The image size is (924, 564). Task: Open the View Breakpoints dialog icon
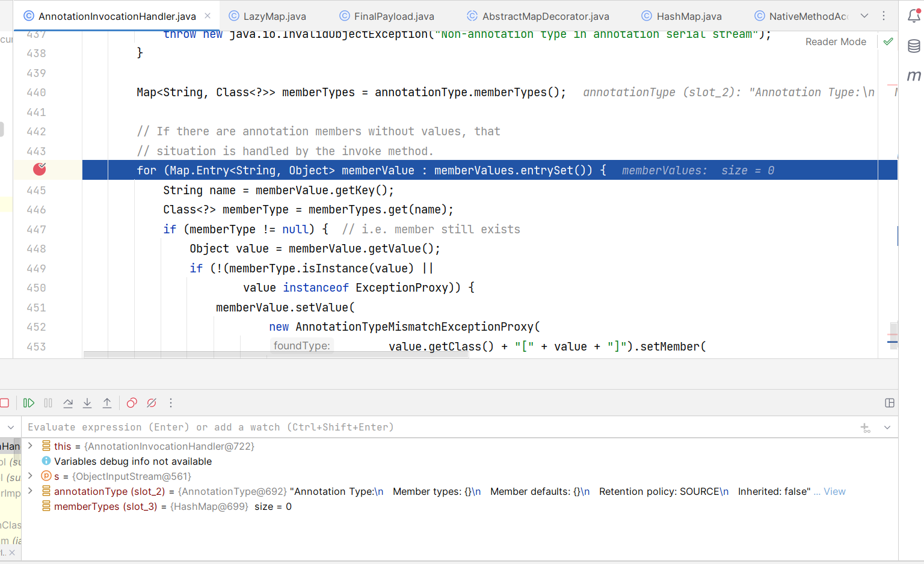pos(132,403)
